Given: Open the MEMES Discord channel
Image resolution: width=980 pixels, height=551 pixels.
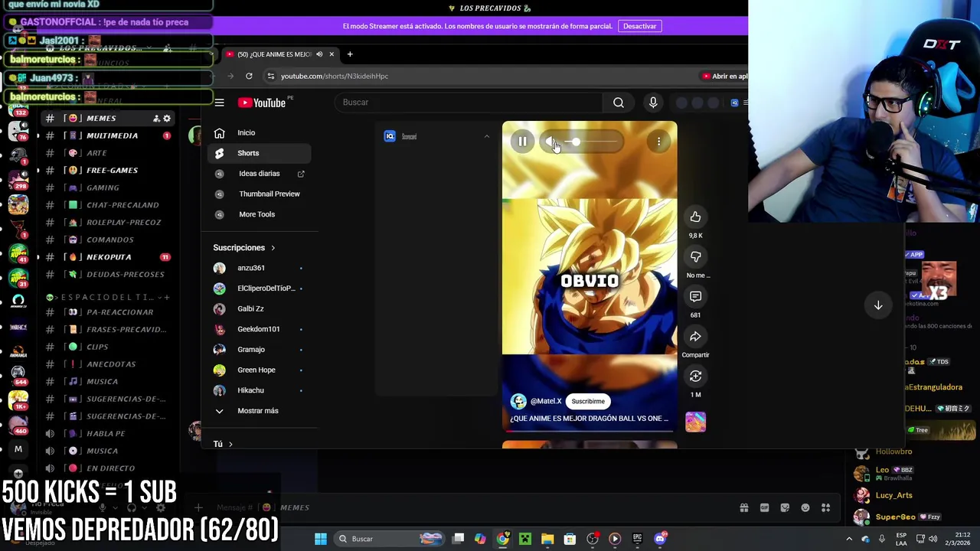Looking at the screenshot, I should (x=101, y=119).
